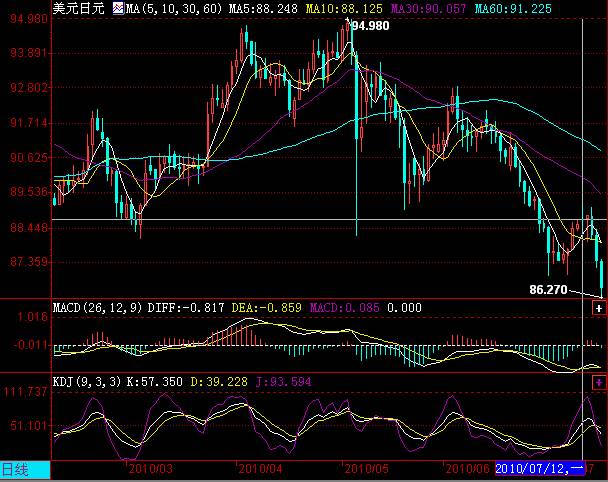This screenshot has width=608, height=482.
Task: Click the MA10:88.125 value label
Action: click(x=344, y=9)
